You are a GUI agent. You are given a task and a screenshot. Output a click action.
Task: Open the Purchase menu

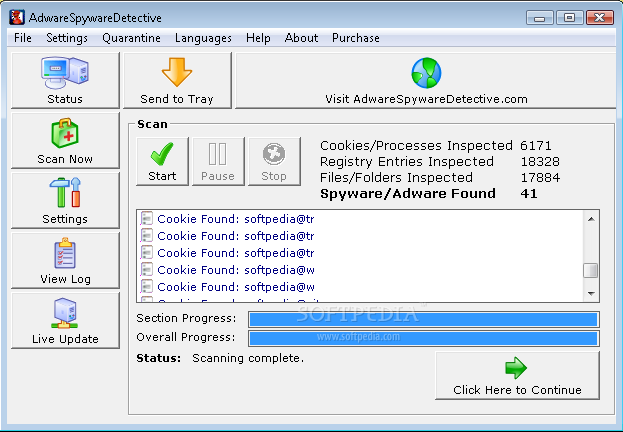point(356,38)
